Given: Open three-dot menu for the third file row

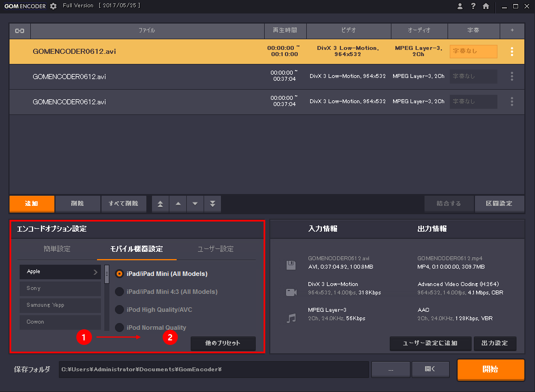Looking at the screenshot, I should point(512,102).
